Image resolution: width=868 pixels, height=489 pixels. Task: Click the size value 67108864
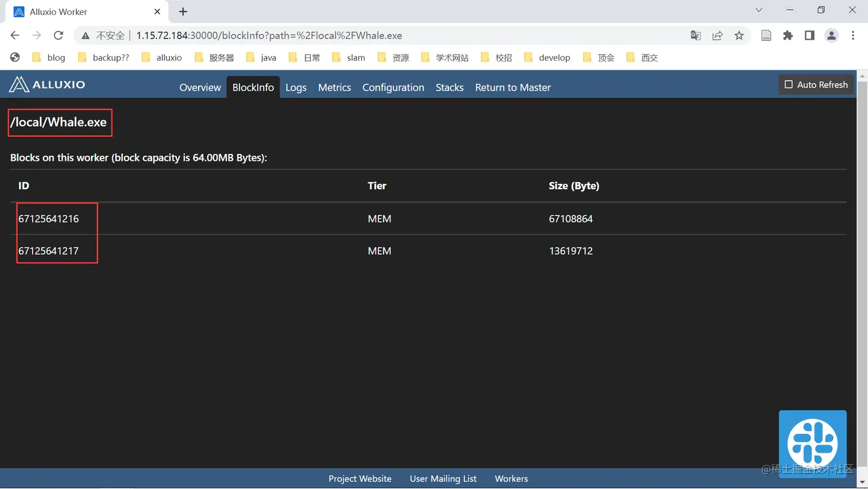click(x=571, y=219)
